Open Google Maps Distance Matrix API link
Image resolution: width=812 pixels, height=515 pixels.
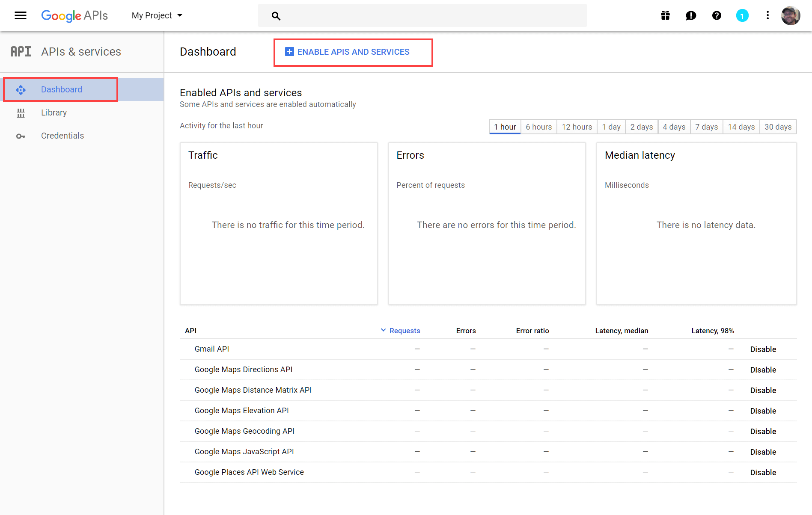pyautogui.click(x=253, y=390)
